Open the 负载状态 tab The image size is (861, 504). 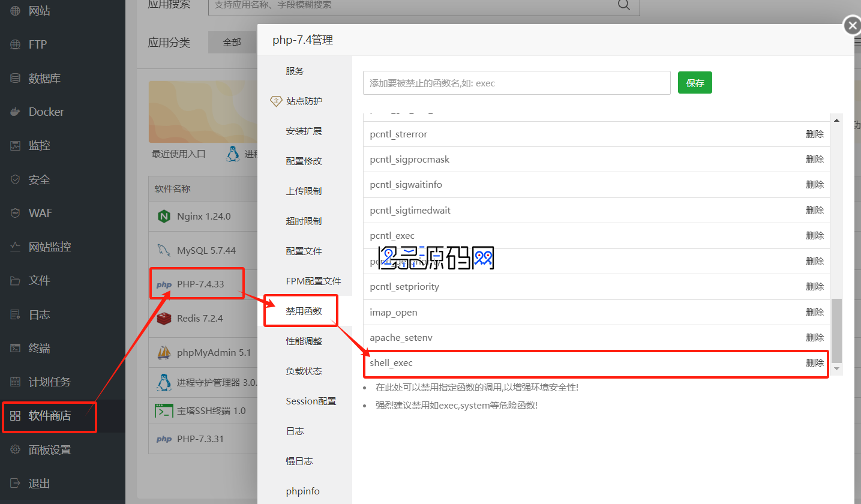[304, 371]
